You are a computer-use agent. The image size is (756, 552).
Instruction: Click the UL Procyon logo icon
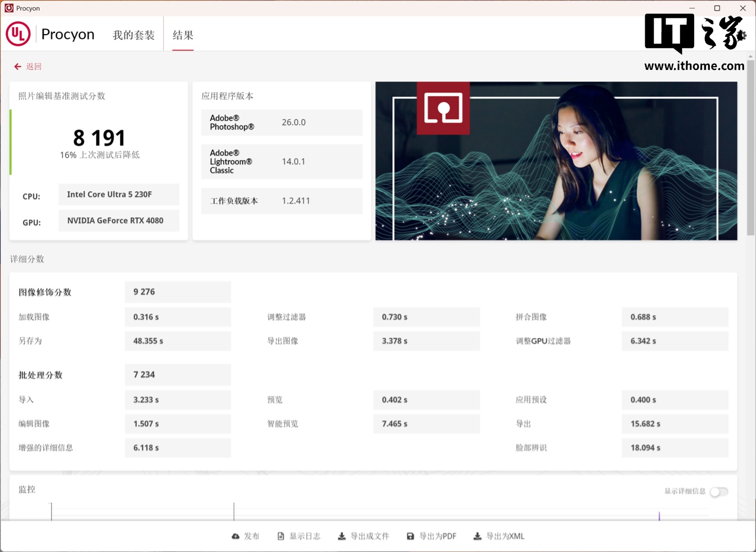(x=18, y=34)
